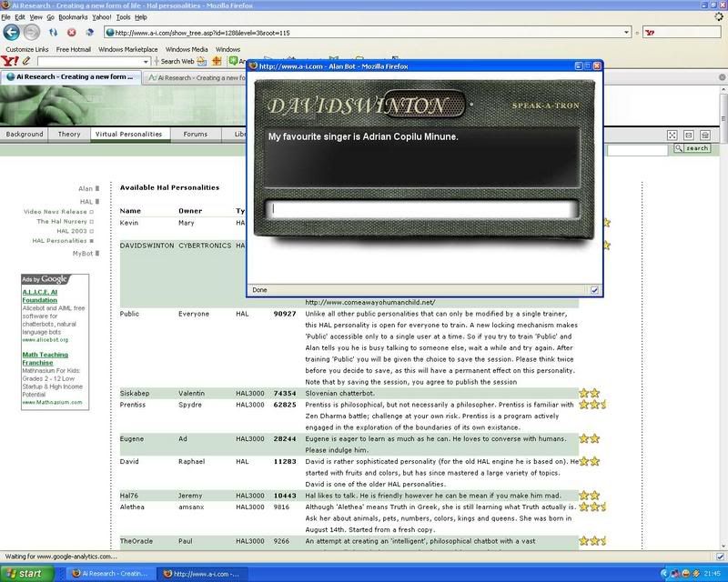Image resolution: width=728 pixels, height=582 pixels.
Task: Focus the Alan Bot chat input field
Action: (420, 209)
